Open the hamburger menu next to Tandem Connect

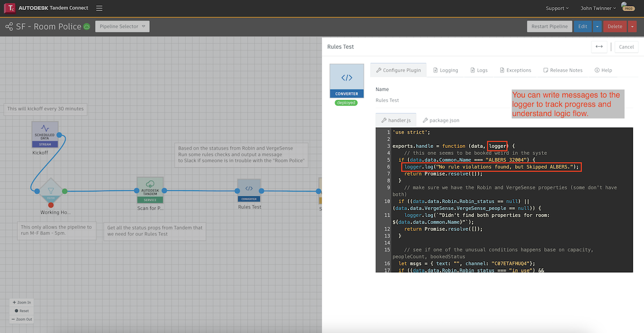click(x=99, y=8)
